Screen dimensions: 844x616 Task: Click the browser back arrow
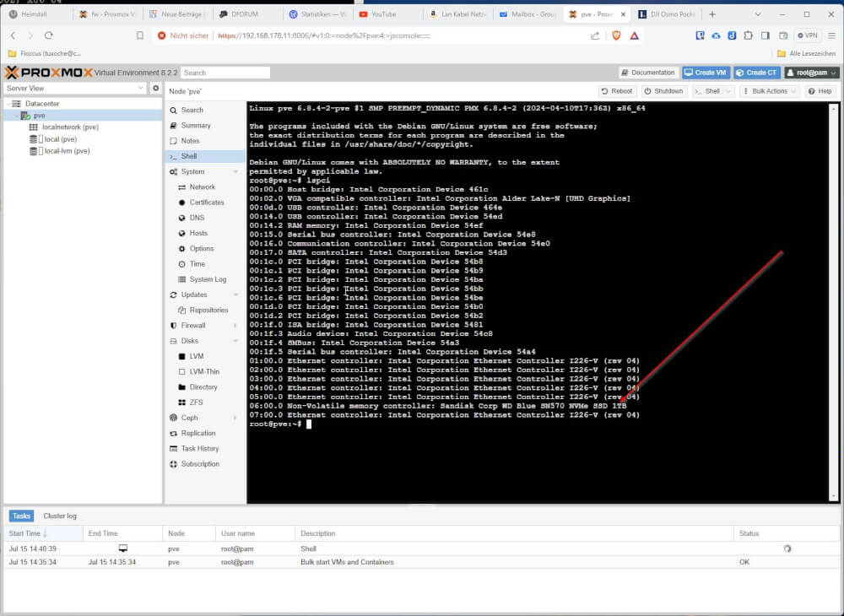pyautogui.click(x=14, y=35)
